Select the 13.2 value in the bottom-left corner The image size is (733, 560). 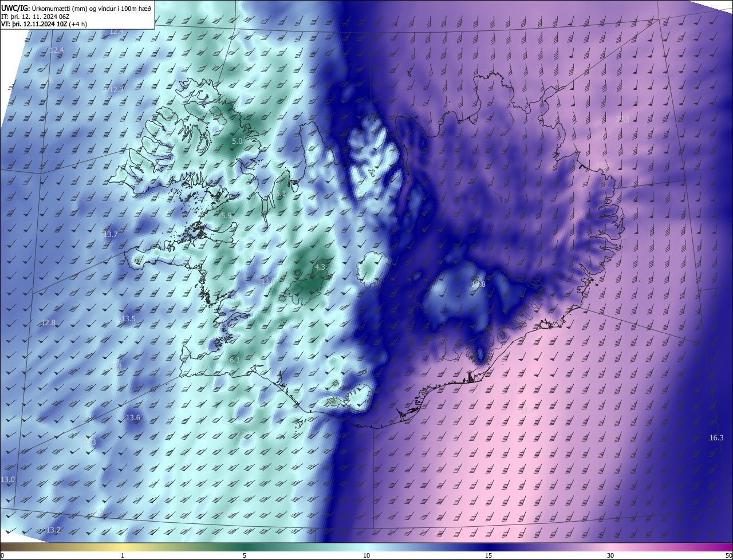pyautogui.click(x=53, y=530)
